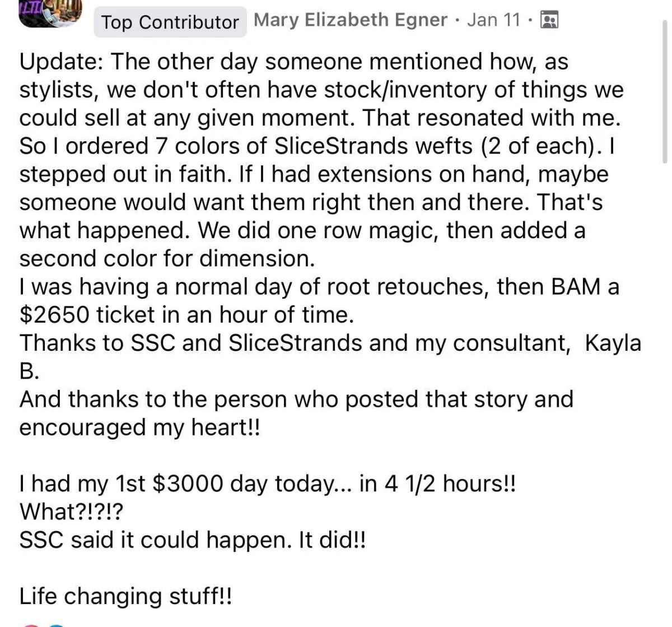672x627 pixels.
Task: Click the blue like reaction icon
Action: 55,625
